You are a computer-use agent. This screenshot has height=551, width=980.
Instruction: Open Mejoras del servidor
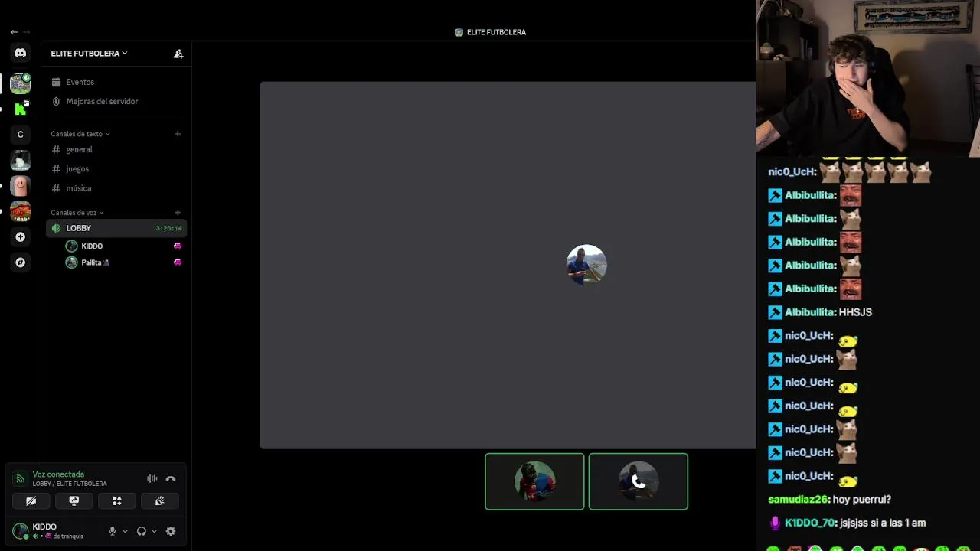tap(116, 101)
